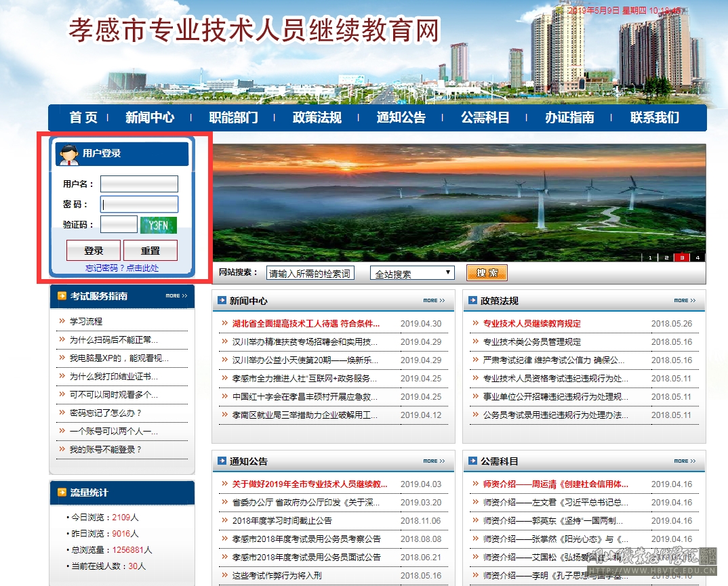Click the 流量统计 panel header icon
The width and height of the screenshot is (728, 586).
[62, 493]
